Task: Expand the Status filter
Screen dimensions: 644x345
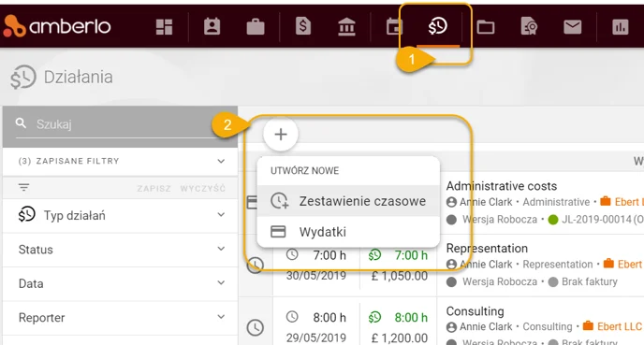Action: coord(120,250)
